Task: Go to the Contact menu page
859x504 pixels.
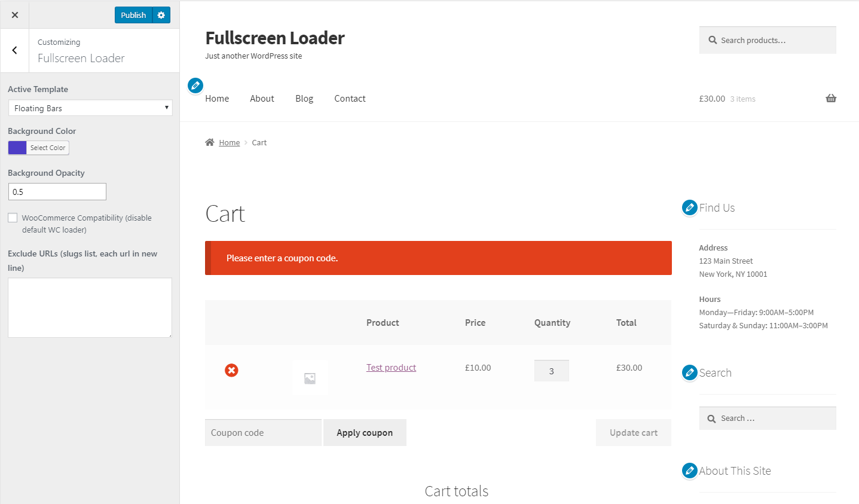Action: (350, 99)
